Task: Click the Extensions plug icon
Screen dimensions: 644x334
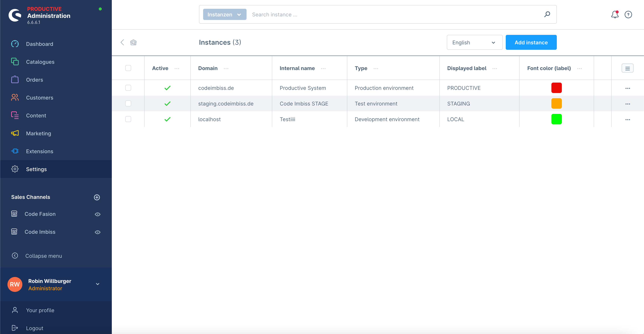Action: click(15, 151)
